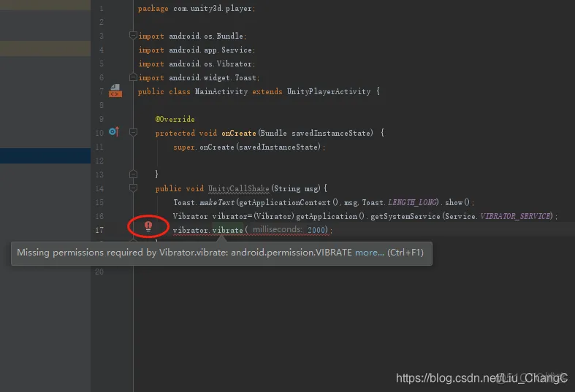This screenshot has height=392, width=575.
Task: Click the import fold end marker on line 6
Action: [x=133, y=77]
